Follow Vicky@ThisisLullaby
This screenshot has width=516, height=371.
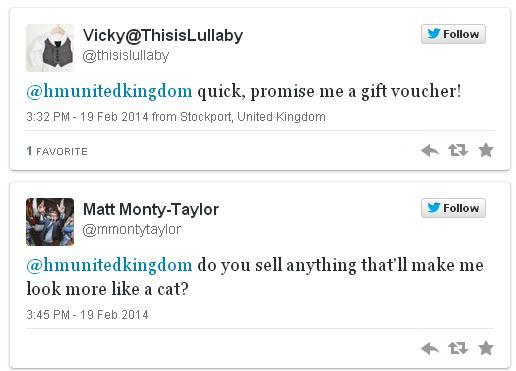(x=453, y=34)
